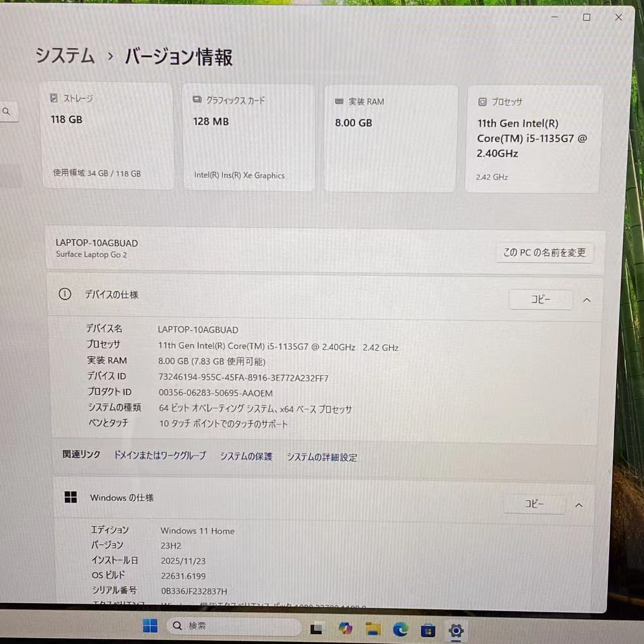The width and height of the screenshot is (644, 644).
Task: Click the graphics card icon above 128 MB
Action: tap(197, 99)
